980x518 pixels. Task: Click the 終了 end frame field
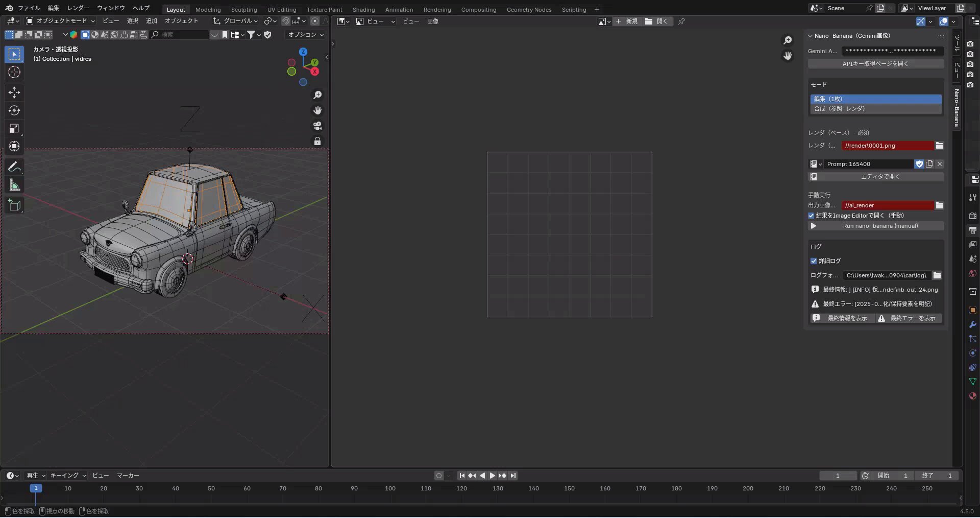937,476
